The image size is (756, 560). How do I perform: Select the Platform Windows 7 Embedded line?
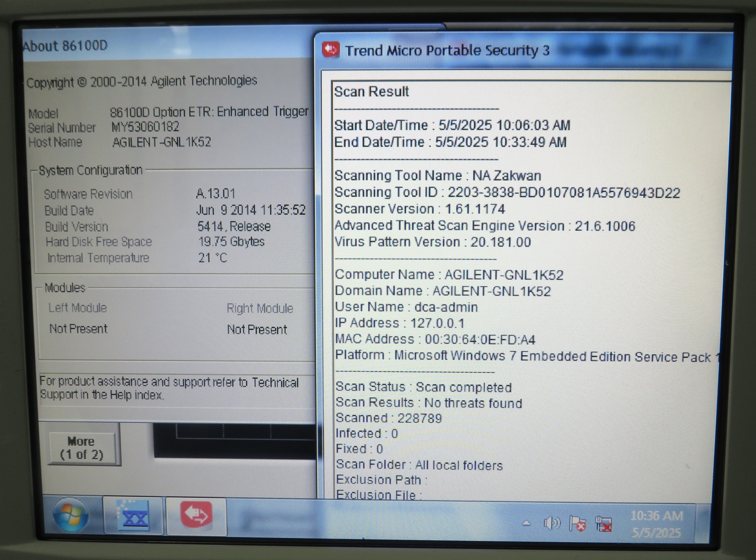pyautogui.click(x=527, y=356)
